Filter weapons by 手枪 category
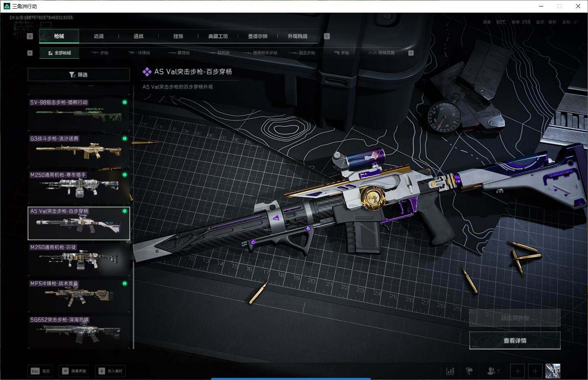588x380 pixels. pyautogui.click(x=341, y=53)
